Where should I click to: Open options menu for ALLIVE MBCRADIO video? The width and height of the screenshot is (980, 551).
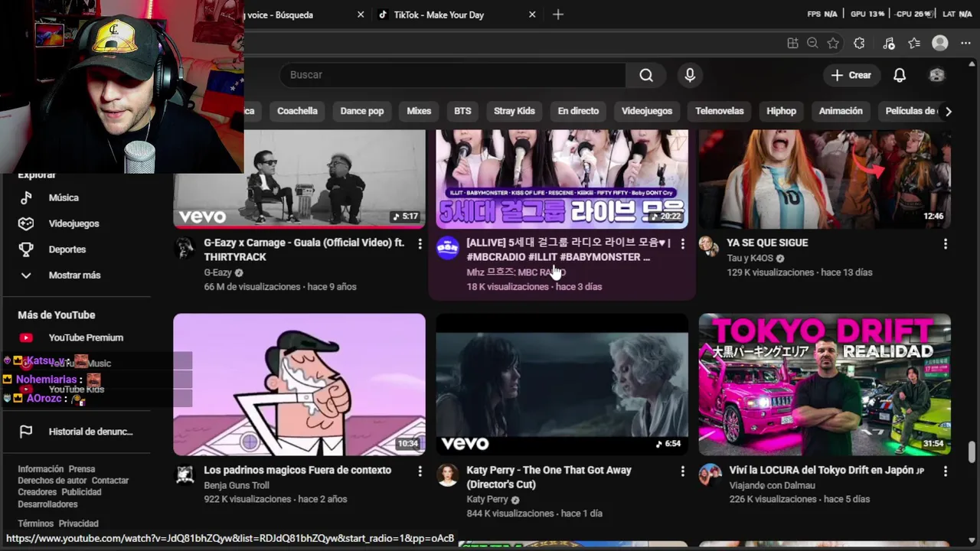click(682, 243)
